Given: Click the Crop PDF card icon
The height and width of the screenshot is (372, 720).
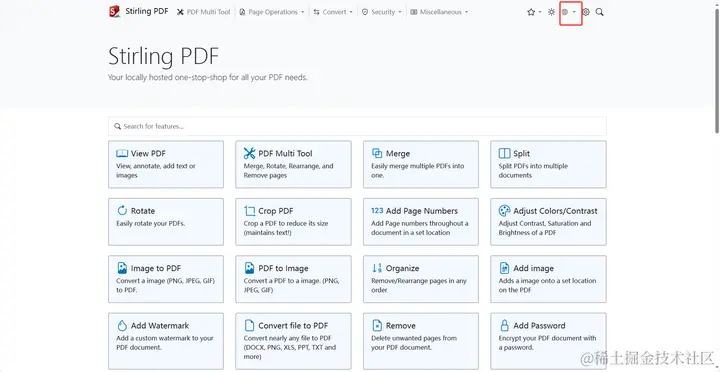Looking at the screenshot, I should [249, 211].
